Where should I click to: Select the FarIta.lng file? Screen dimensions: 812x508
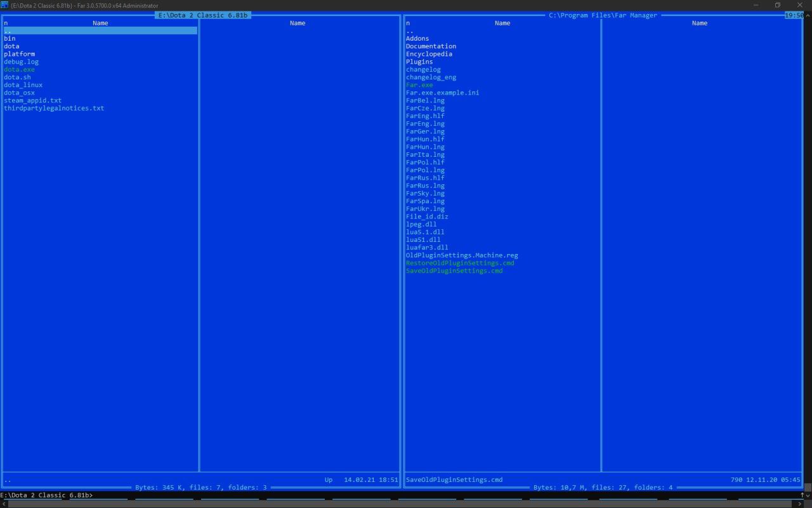[425, 154]
